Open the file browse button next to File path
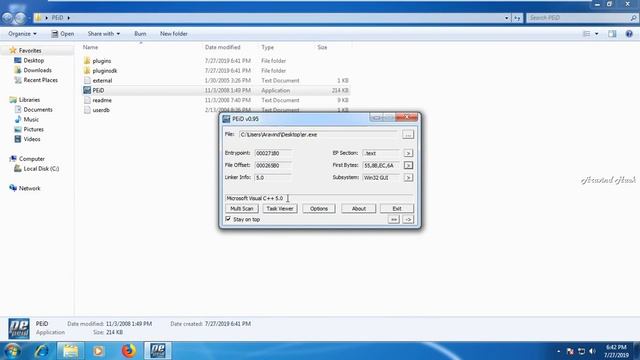Viewport: 640px width, 360px height. [x=408, y=134]
